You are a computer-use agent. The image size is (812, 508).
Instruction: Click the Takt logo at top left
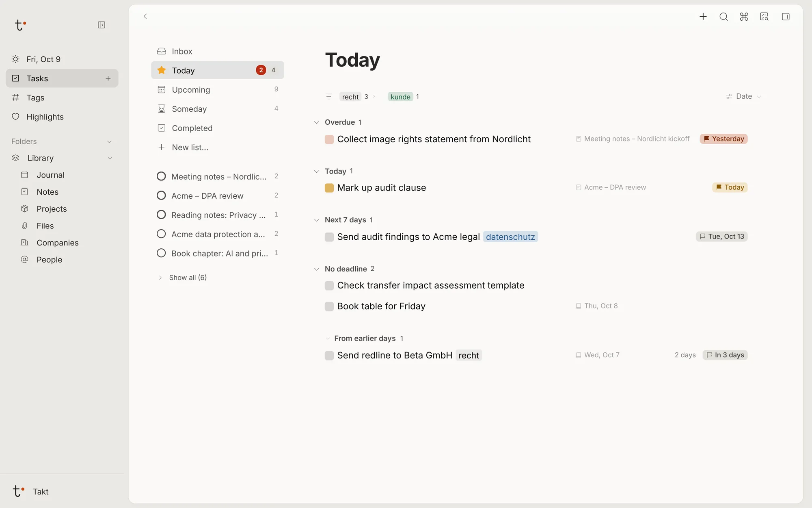[20, 25]
